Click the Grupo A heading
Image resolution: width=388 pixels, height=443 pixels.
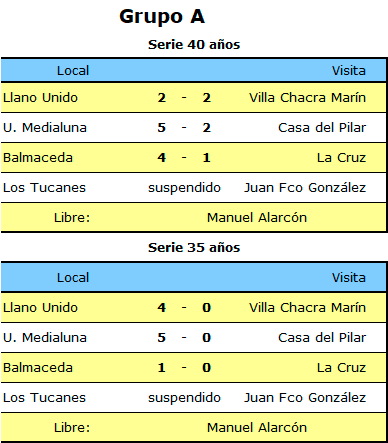(x=162, y=17)
